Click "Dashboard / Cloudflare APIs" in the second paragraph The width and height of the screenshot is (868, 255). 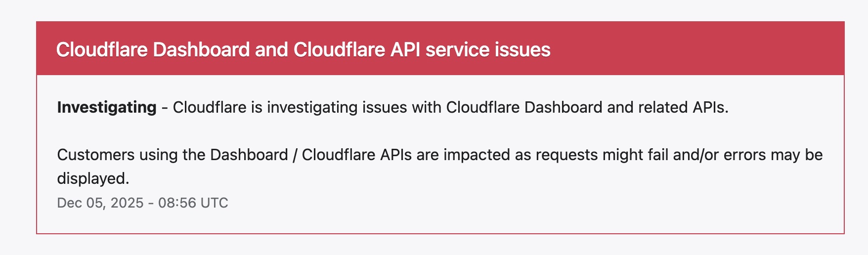pyautogui.click(x=311, y=155)
